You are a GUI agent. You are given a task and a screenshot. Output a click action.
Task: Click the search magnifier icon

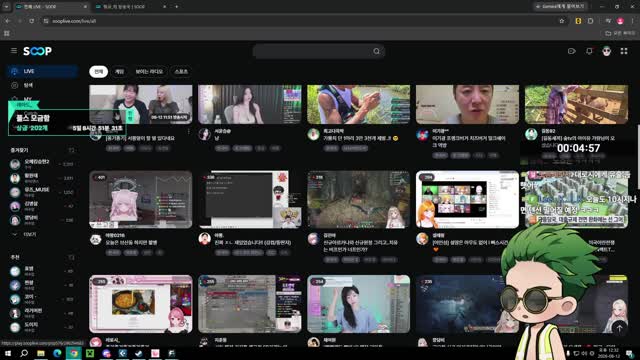click(376, 51)
